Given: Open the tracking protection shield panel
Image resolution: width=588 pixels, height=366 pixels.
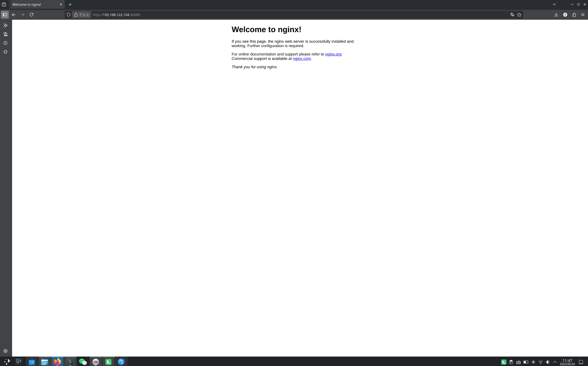Looking at the screenshot, I should [69, 15].
